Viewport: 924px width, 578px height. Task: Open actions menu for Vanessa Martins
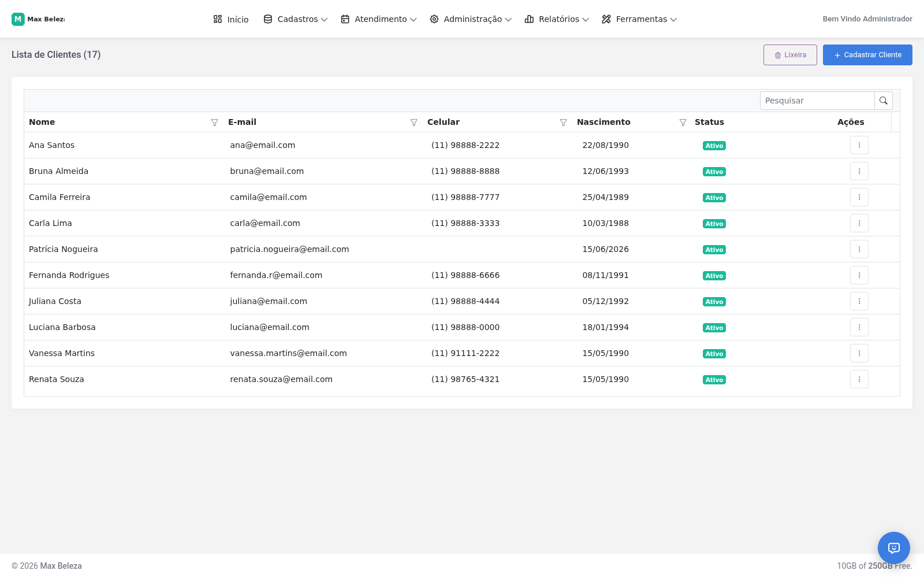coord(859,353)
